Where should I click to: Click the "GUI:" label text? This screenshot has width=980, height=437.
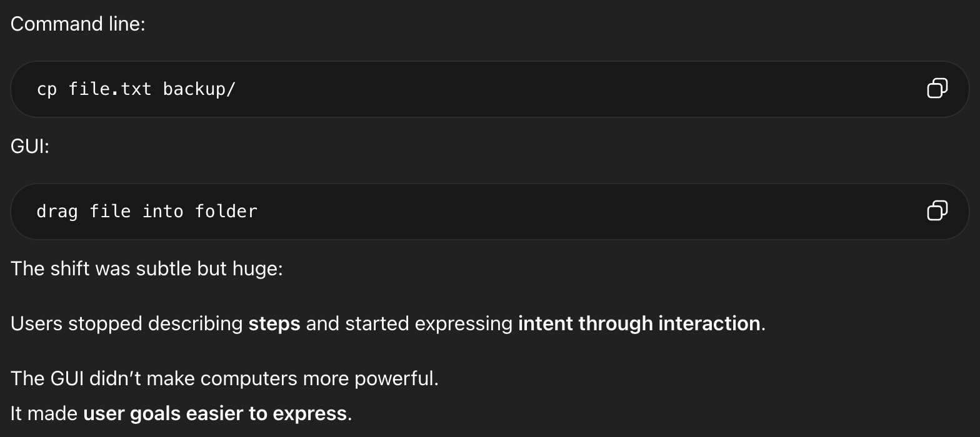(x=30, y=146)
